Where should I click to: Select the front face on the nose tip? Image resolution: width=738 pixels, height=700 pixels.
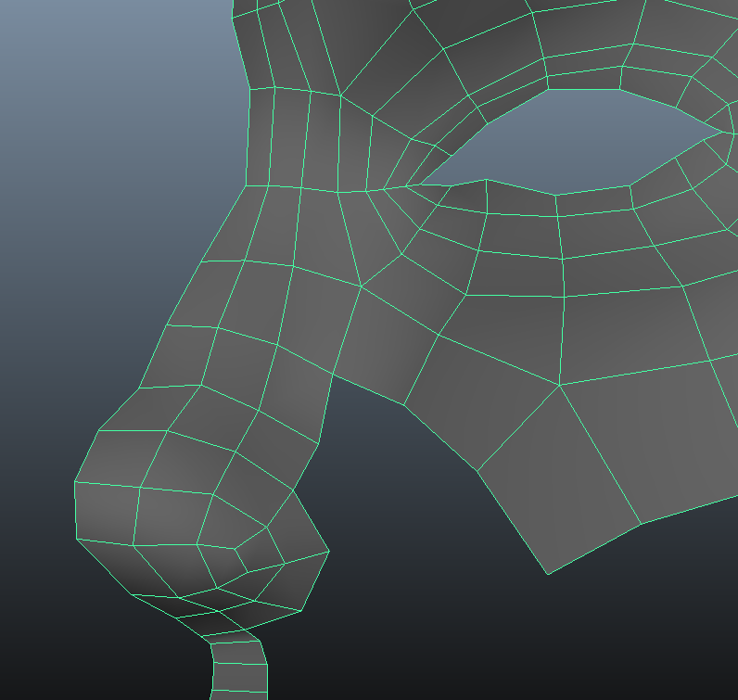click(x=107, y=512)
